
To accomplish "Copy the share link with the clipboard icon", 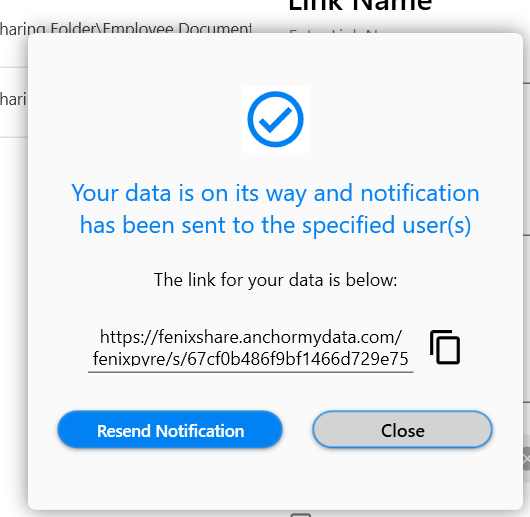I will [x=444, y=347].
